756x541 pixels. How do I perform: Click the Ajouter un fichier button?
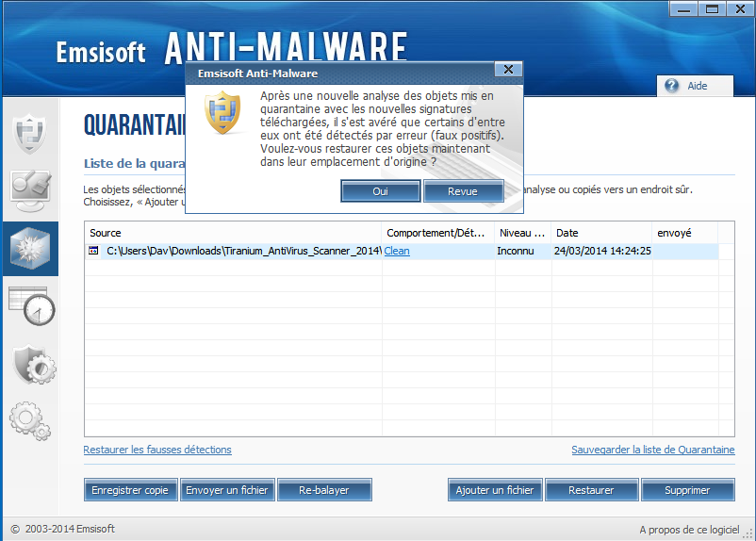(495, 490)
